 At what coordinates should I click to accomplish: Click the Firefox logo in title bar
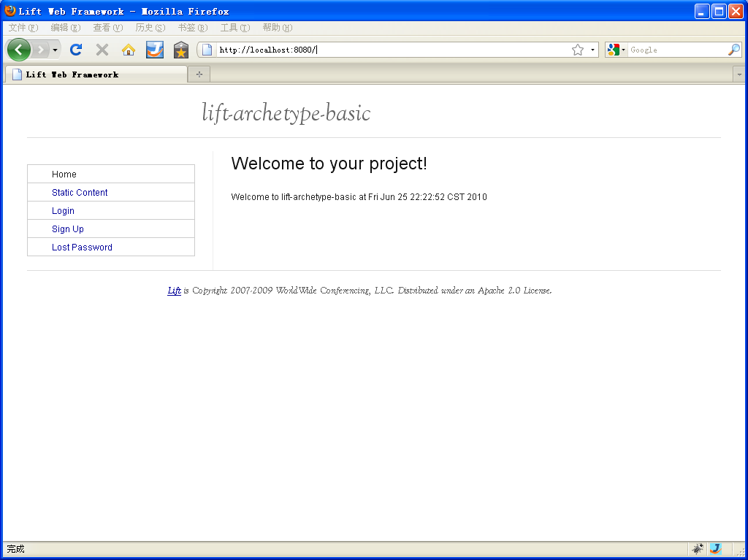click(10, 10)
